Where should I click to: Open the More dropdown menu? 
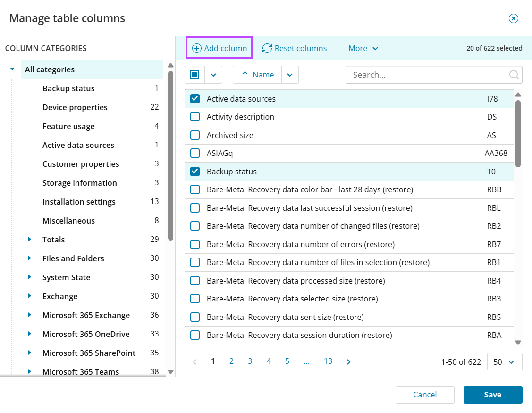pyautogui.click(x=363, y=48)
